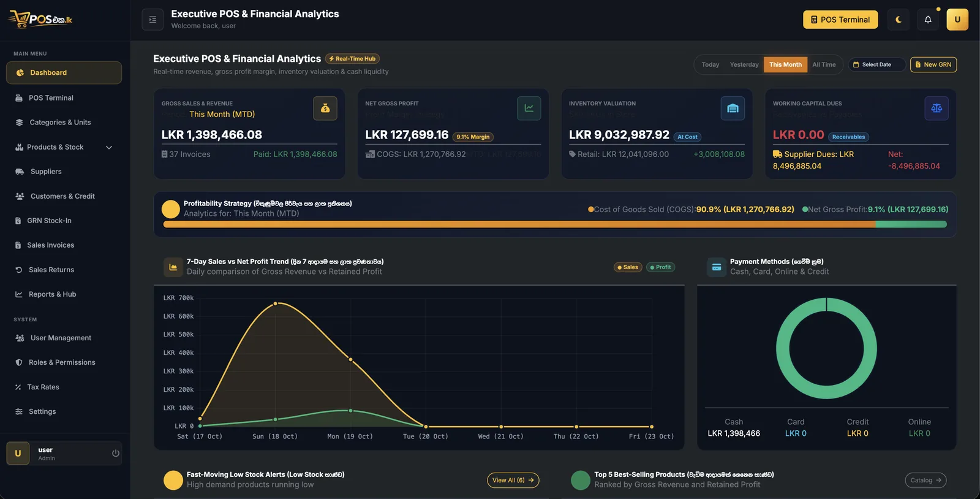Image resolution: width=980 pixels, height=499 pixels.
Task: Toggle the Profit series legend
Action: point(660,267)
